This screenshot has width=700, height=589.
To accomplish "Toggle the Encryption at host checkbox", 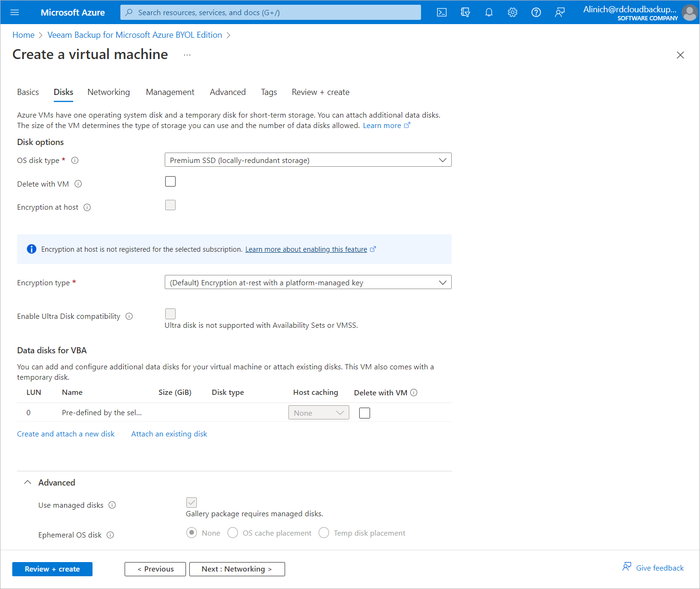I will point(170,205).
